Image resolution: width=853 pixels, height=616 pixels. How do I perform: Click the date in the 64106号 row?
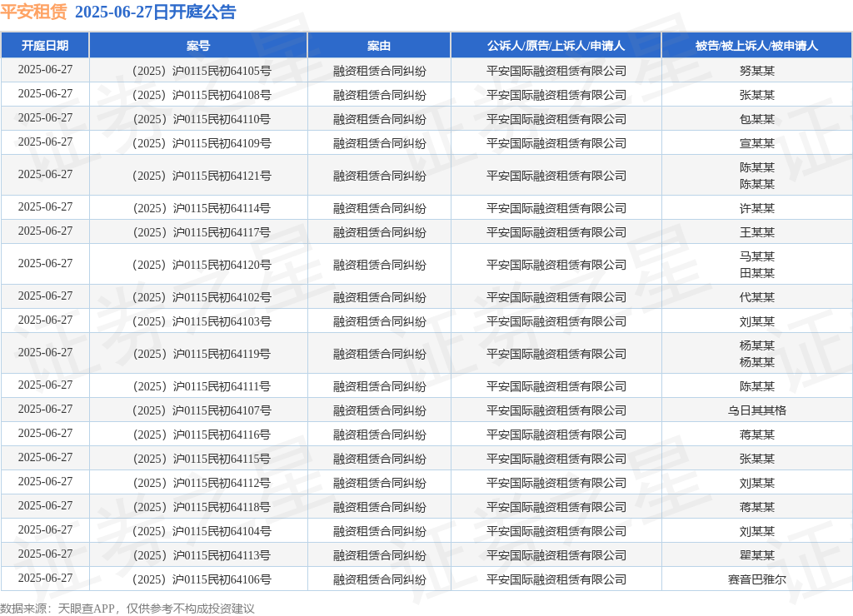45,579
